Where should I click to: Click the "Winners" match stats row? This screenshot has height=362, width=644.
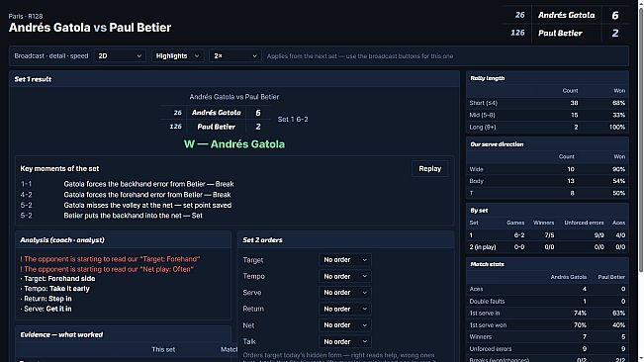(x=547, y=337)
